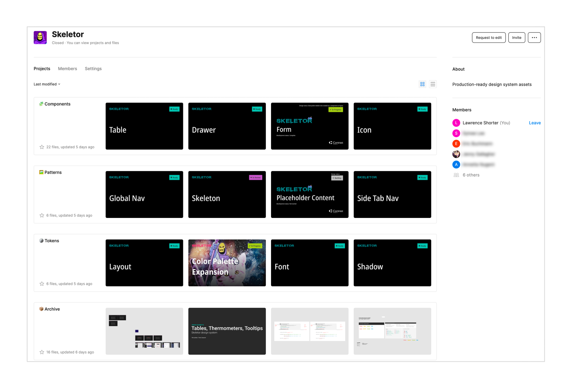The height and width of the screenshot is (392, 575).
Task: Click the Lawrence Shorter member name
Action: 480,123
